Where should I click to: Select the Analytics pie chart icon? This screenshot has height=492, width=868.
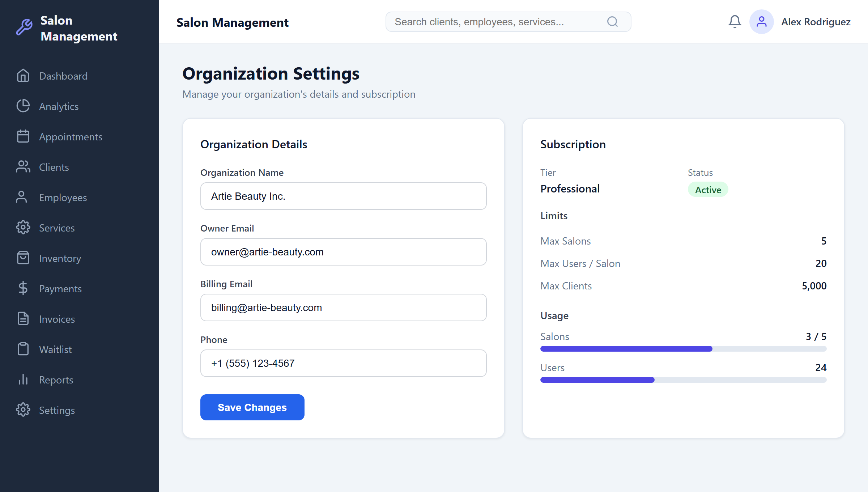pyautogui.click(x=23, y=106)
